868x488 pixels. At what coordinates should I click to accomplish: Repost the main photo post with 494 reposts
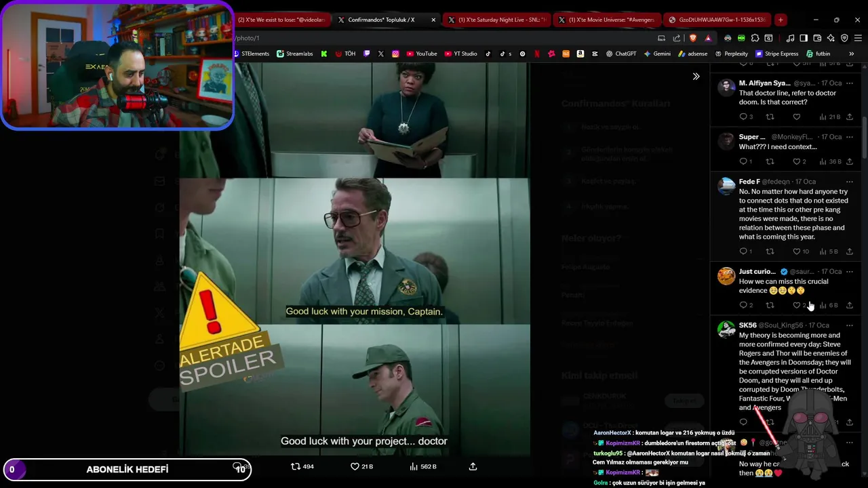(x=302, y=466)
